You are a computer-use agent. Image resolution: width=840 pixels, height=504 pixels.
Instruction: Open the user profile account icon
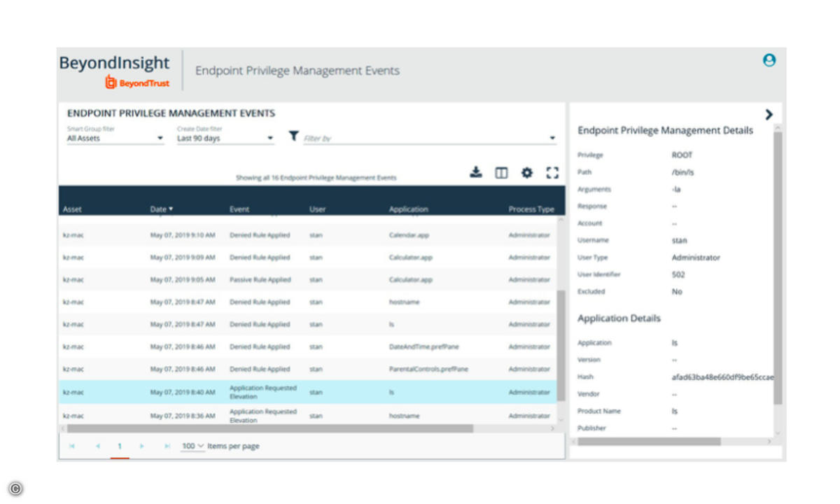point(769,60)
